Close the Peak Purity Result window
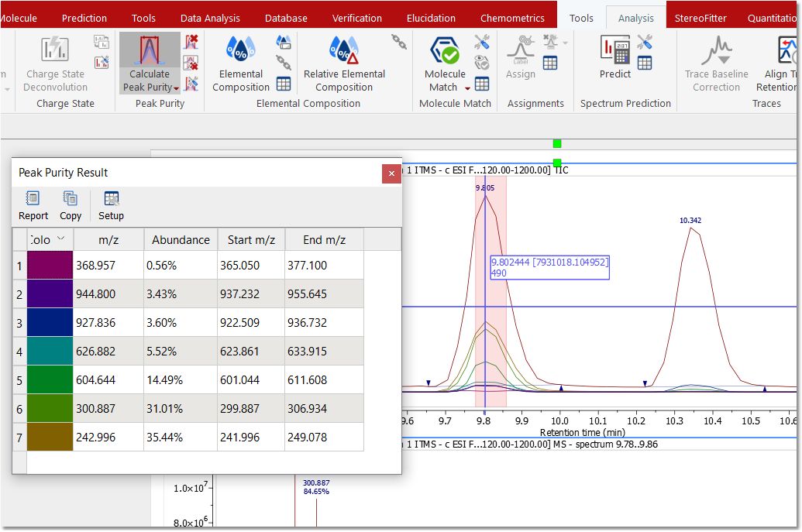The height and width of the screenshot is (532, 802). [391, 173]
